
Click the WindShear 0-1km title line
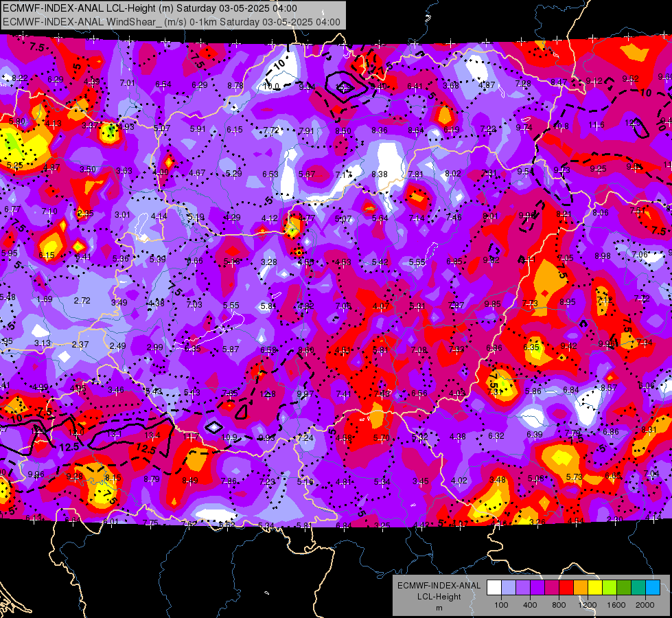coord(172,22)
